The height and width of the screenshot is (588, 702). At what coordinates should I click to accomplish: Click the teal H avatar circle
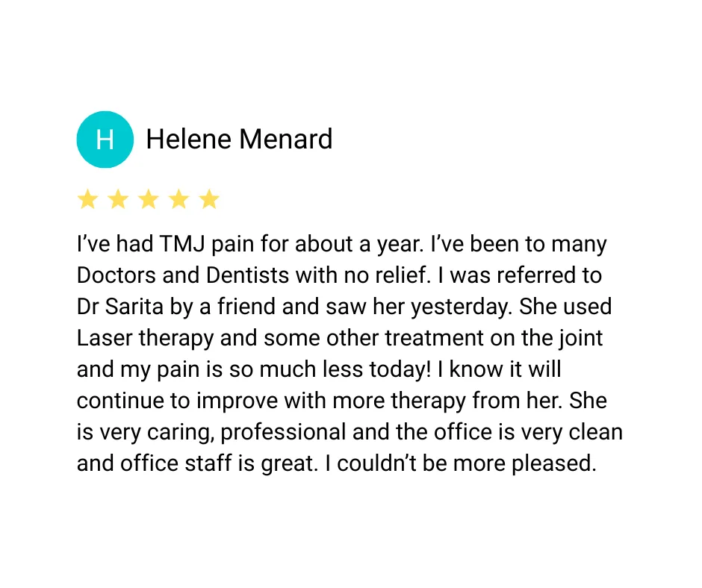(105, 140)
